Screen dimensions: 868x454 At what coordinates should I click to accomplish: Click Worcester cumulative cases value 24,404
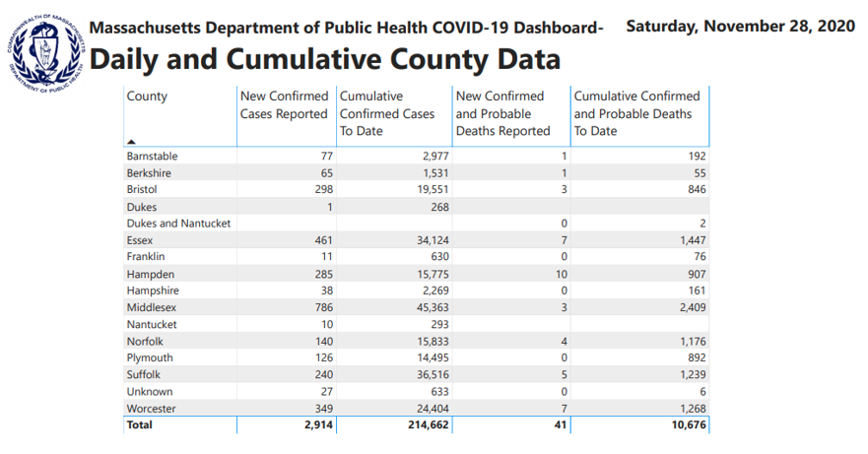pos(433,409)
